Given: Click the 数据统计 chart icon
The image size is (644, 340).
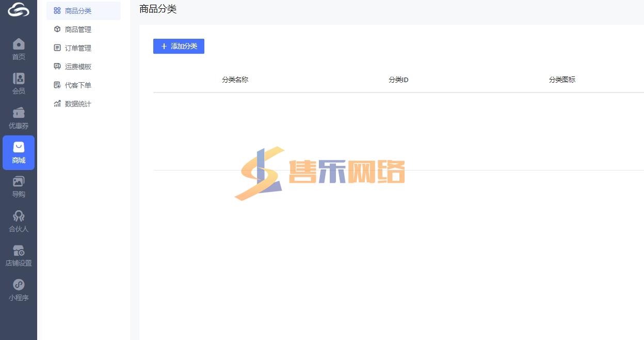Looking at the screenshot, I should click(x=57, y=104).
